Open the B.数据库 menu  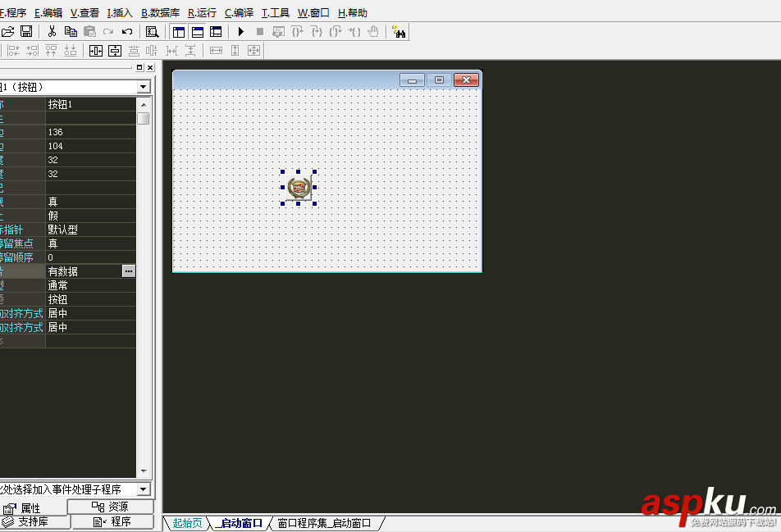click(161, 13)
